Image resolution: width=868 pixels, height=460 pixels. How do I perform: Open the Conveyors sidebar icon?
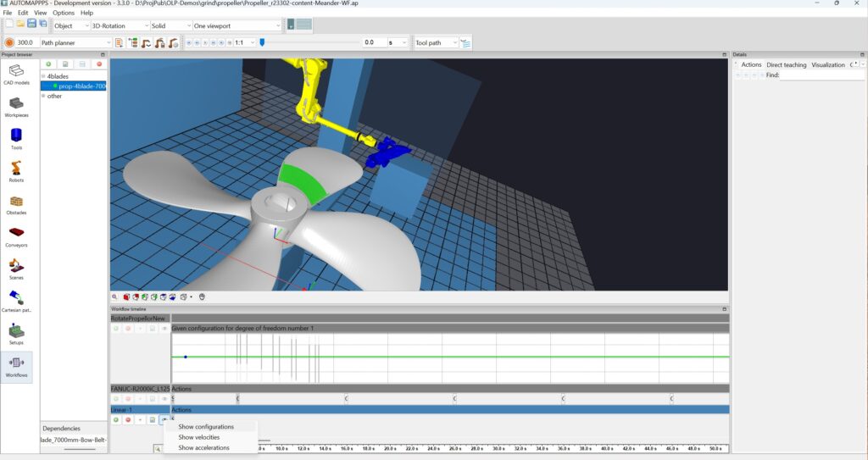pyautogui.click(x=17, y=236)
